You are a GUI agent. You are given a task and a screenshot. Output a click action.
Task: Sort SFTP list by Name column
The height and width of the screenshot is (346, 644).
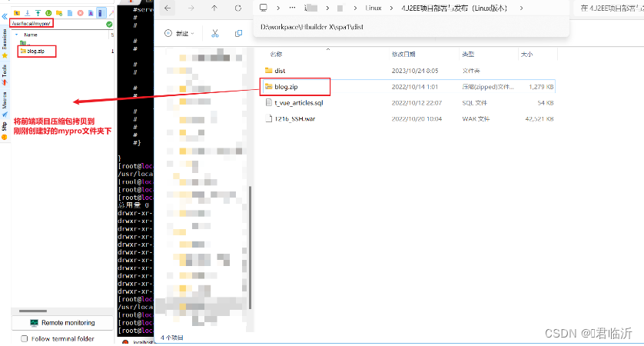pyautogui.click(x=31, y=35)
